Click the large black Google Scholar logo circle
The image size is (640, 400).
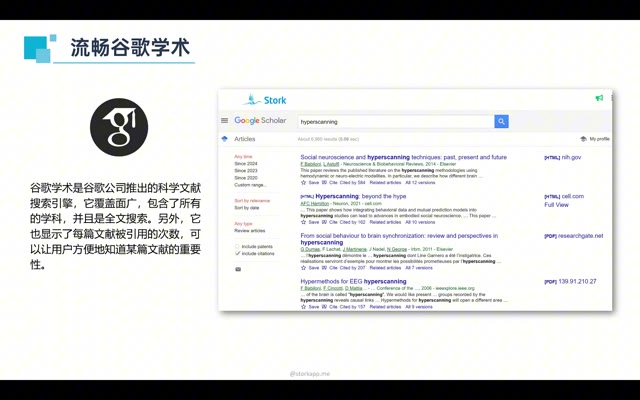click(119, 127)
